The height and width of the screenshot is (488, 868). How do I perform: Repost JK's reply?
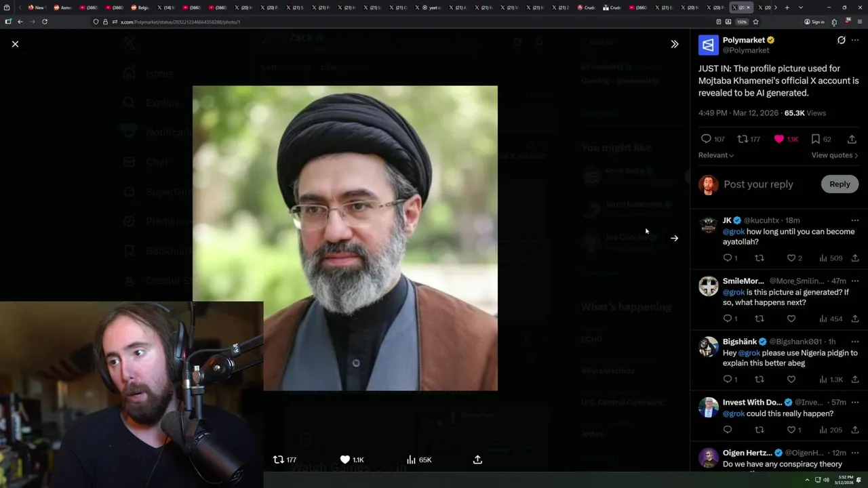point(759,258)
